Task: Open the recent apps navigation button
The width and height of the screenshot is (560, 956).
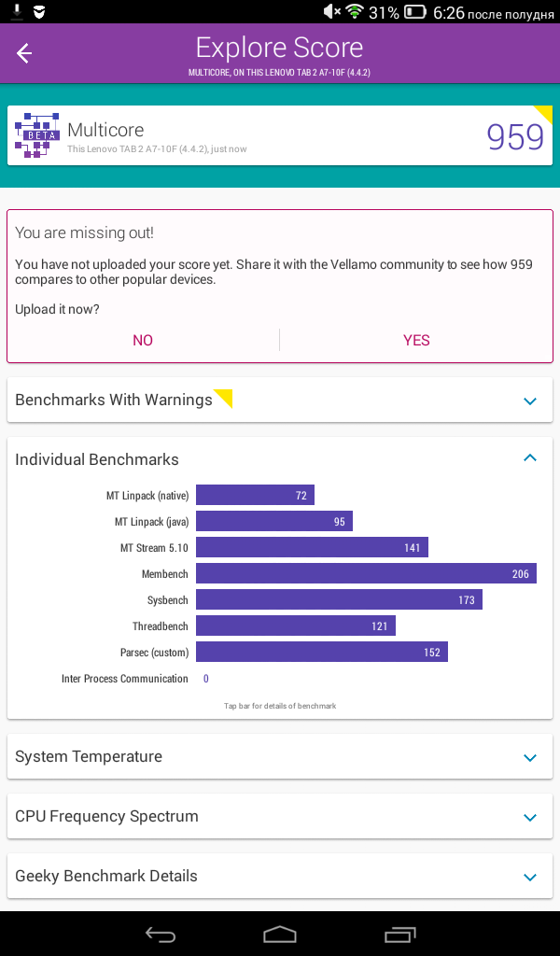Action: click(399, 934)
